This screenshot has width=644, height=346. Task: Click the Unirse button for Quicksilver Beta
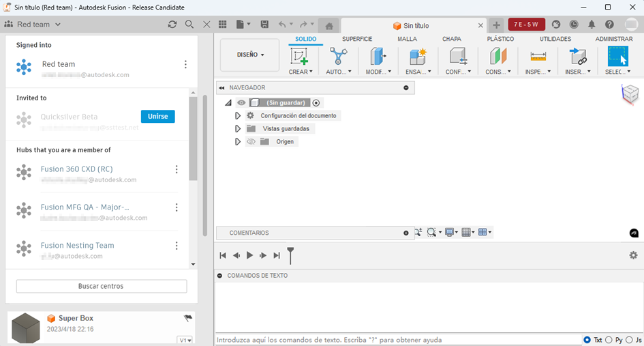click(157, 117)
